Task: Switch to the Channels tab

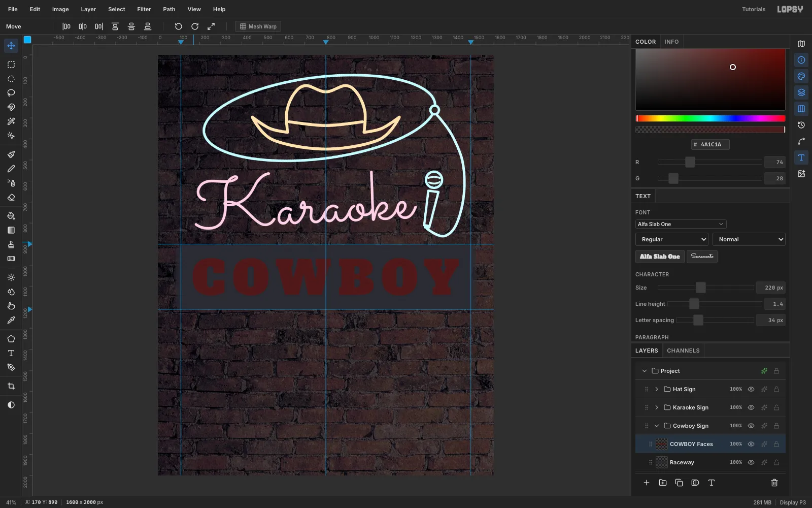Action: (x=683, y=351)
